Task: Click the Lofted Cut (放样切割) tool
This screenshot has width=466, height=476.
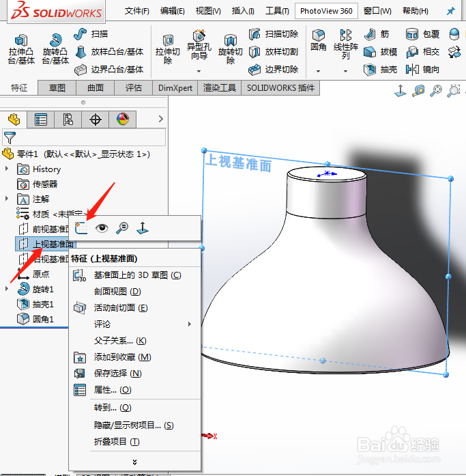Action: point(273,52)
